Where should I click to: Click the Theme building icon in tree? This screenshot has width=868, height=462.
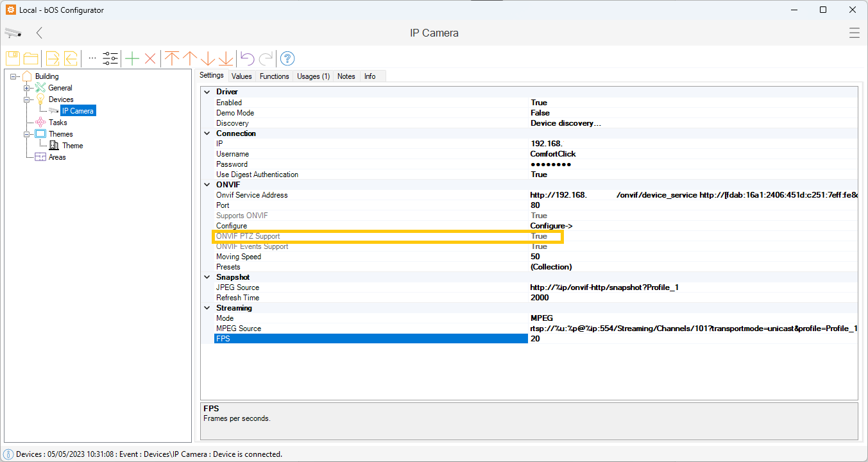coord(54,146)
